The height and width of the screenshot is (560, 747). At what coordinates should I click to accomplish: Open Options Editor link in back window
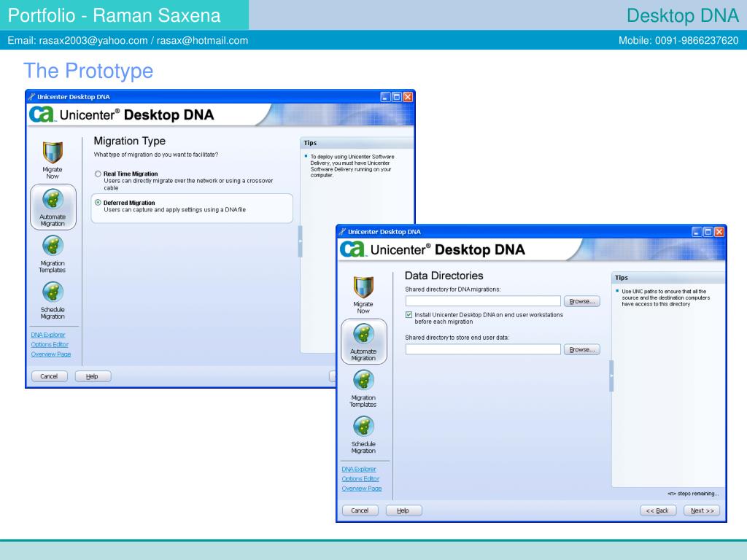[x=50, y=344]
